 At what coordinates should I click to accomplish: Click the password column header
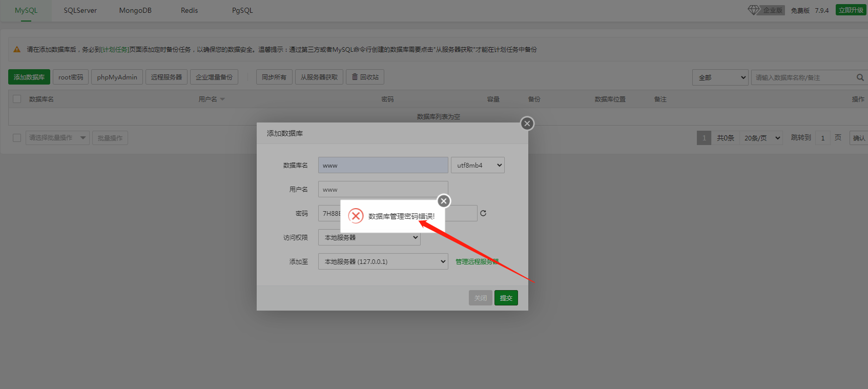(387, 99)
